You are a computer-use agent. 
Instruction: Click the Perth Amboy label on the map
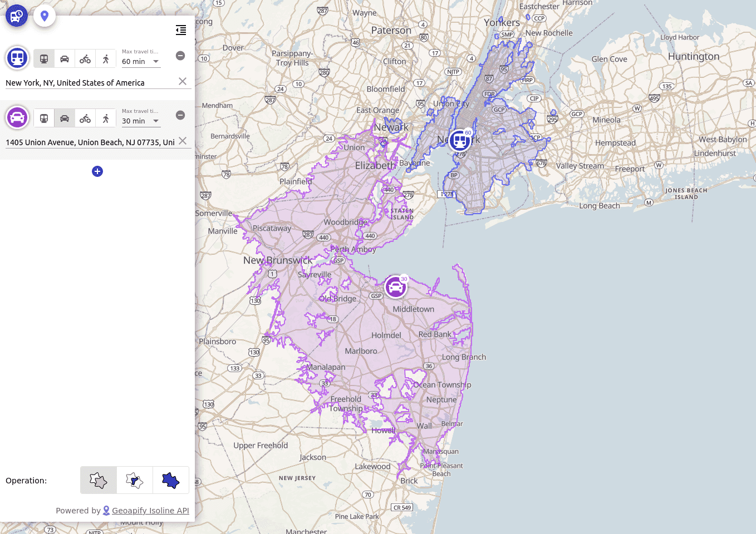coord(354,249)
